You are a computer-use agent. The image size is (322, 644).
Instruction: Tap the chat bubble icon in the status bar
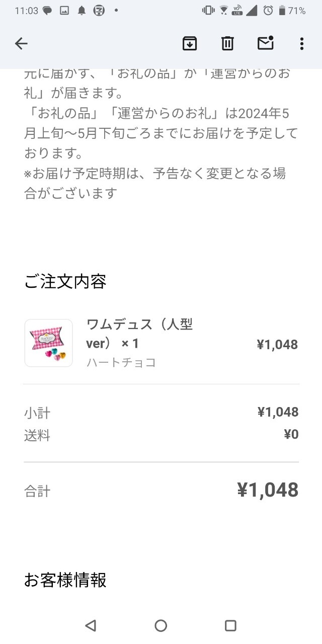(47, 11)
